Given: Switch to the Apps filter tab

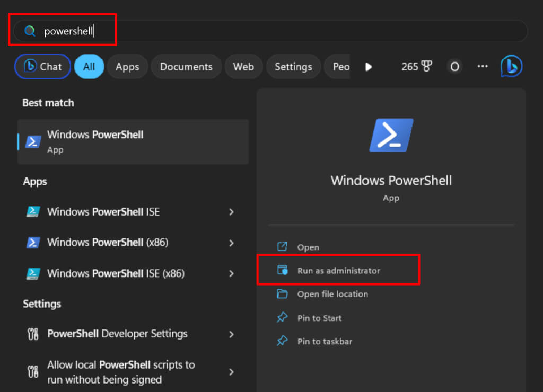Looking at the screenshot, I should 127,67.
